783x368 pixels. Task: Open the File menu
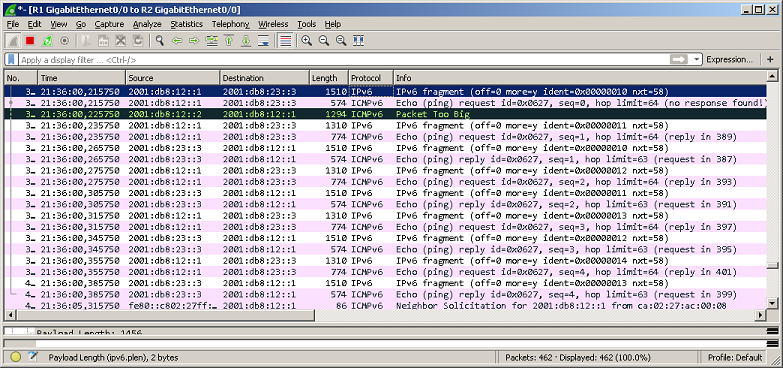[13, 24]
